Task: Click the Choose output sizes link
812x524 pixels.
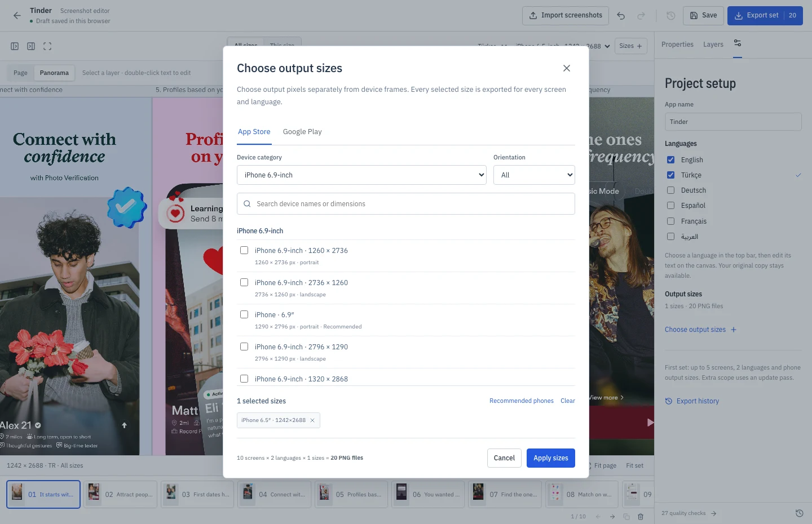Action: [700, 330]
